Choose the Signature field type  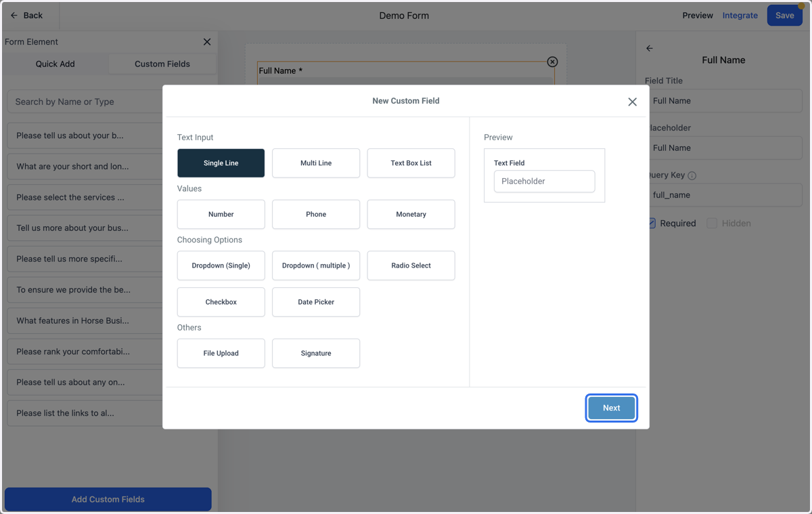316,354
